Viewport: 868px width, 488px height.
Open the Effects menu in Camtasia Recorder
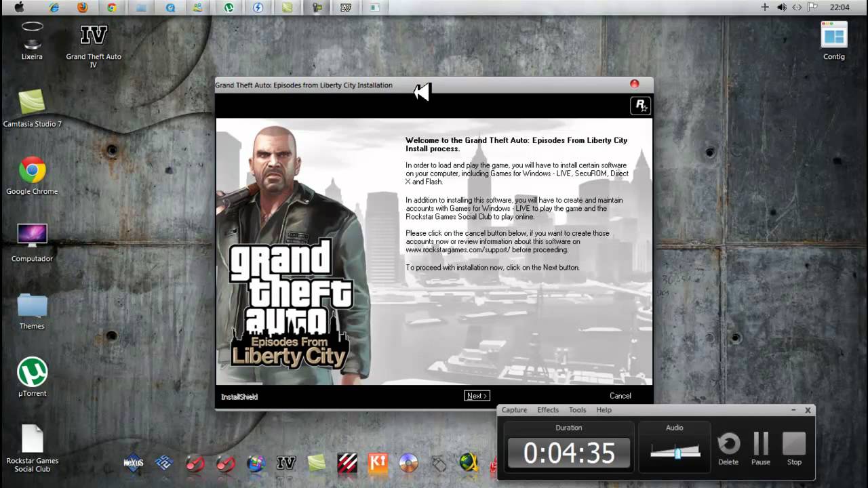[548, 410]
